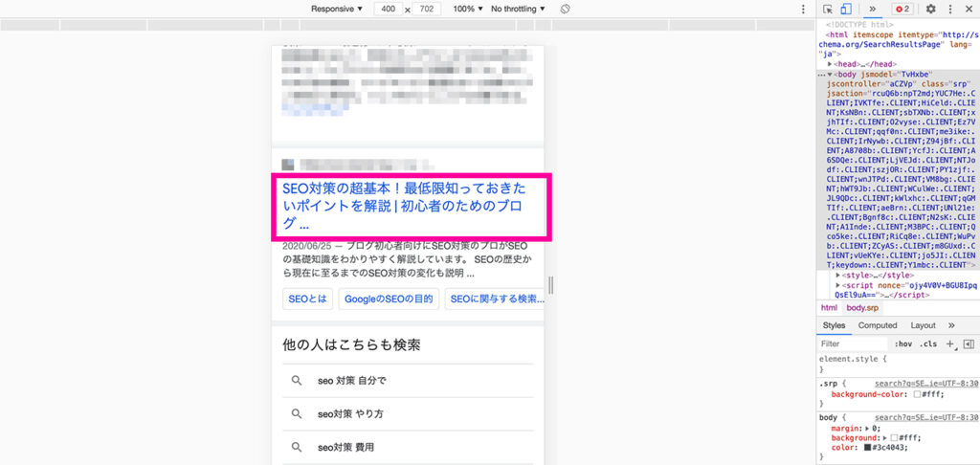Tap the SEOに関与する検索 chip
The height and width of the screenshot is (465, 980).
[495, 299]
